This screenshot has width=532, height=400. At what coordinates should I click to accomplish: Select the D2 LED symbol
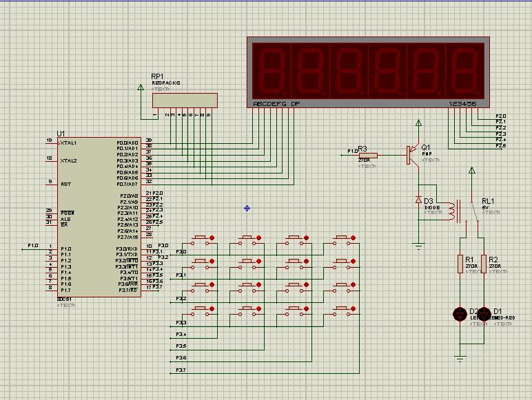[x=460, y=314]
